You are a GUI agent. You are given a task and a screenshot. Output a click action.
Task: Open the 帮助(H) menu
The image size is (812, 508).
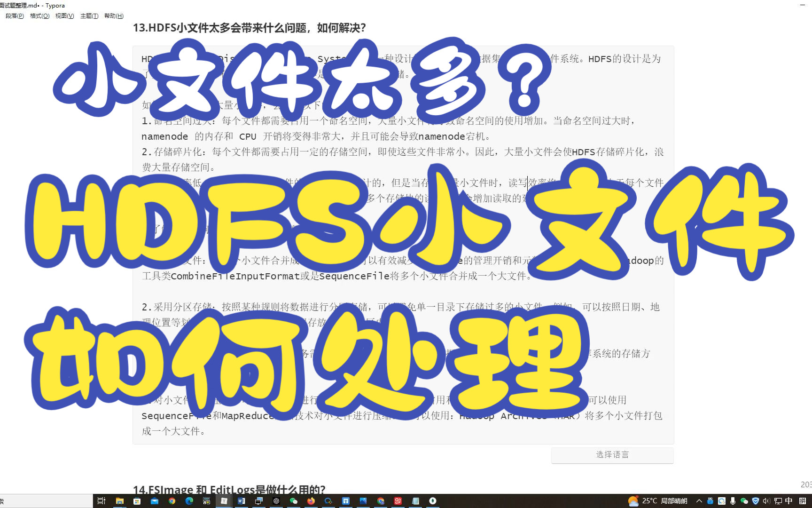click(114, 16)
